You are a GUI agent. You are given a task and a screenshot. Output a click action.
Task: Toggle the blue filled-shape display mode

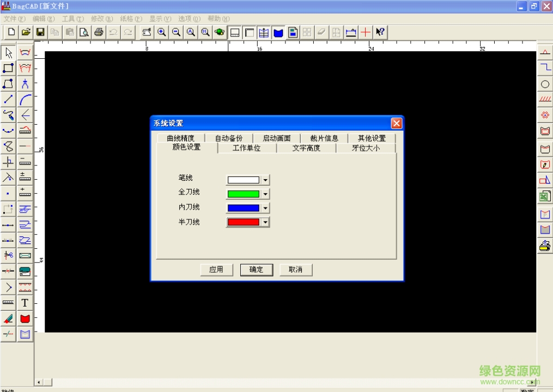point(278,32)
